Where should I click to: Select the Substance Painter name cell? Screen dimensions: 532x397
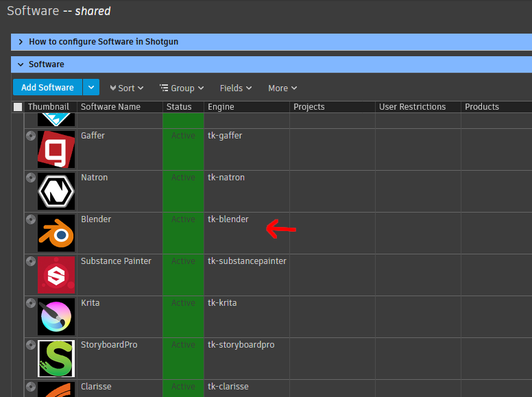pos(120,275)
